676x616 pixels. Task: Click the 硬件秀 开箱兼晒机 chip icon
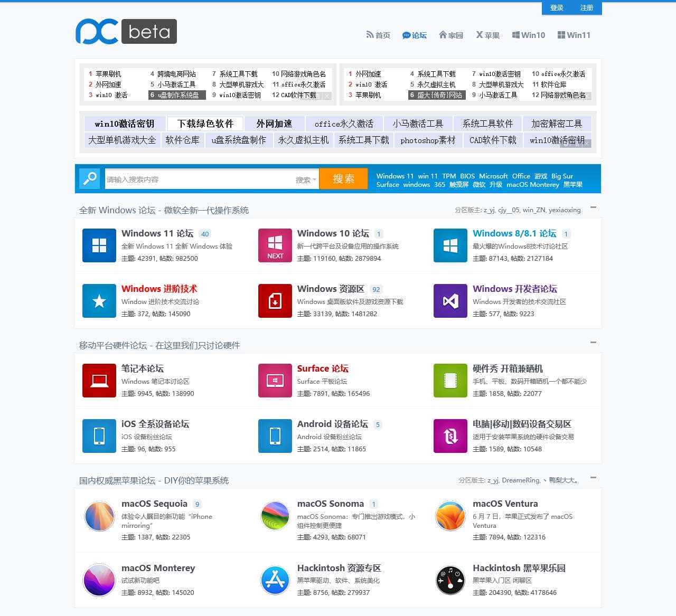tap(450, 381)
